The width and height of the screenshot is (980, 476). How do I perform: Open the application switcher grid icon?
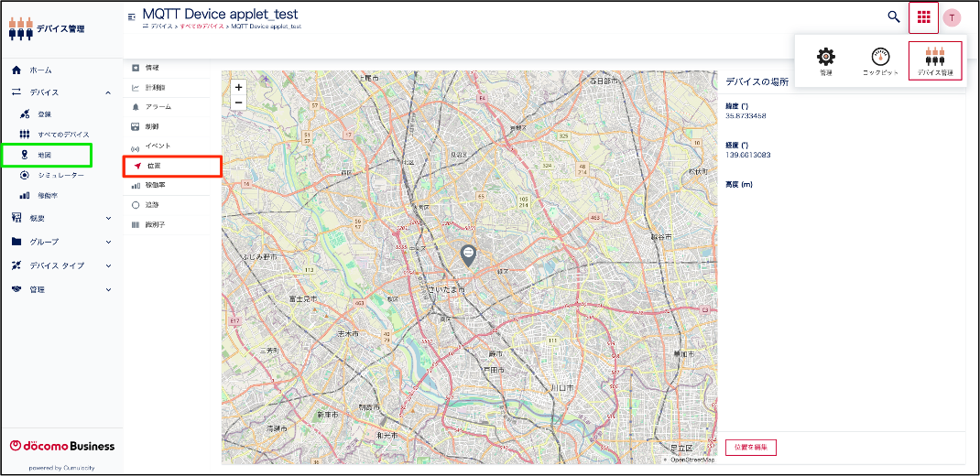click(923, 17)
